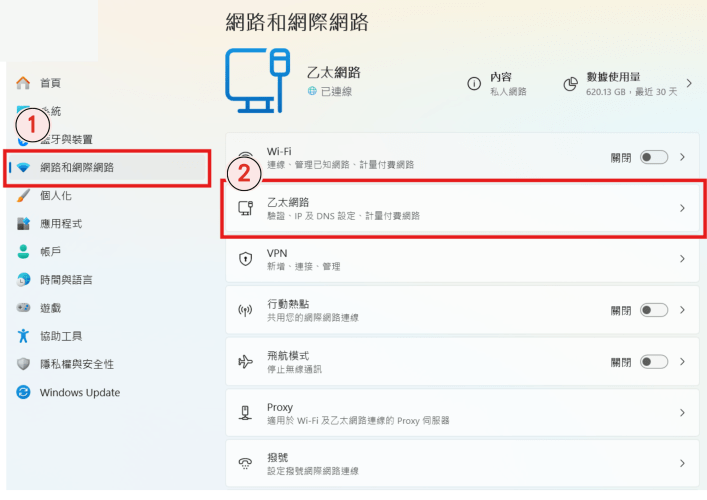This screenshot has height=500, width=707.
Task: Open 個人化 settings section
Action: coord(56,196)
